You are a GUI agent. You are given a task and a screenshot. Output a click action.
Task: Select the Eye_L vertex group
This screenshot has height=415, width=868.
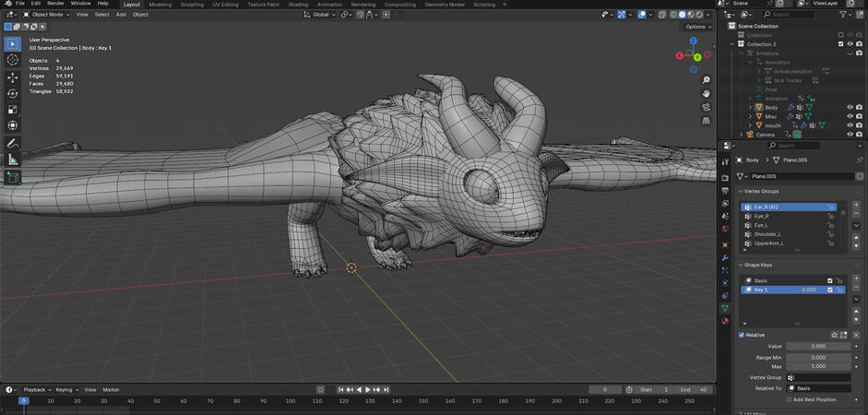(x=761, y=225)
